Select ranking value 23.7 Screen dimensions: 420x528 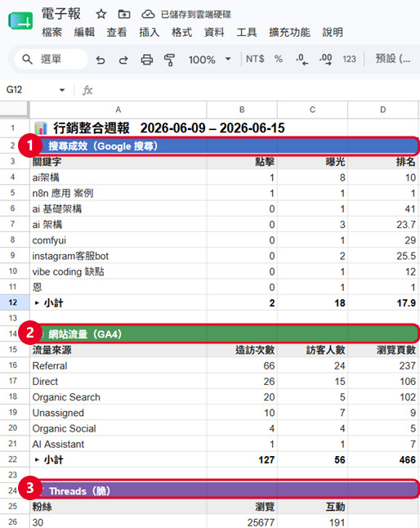(x=383, y=224)
